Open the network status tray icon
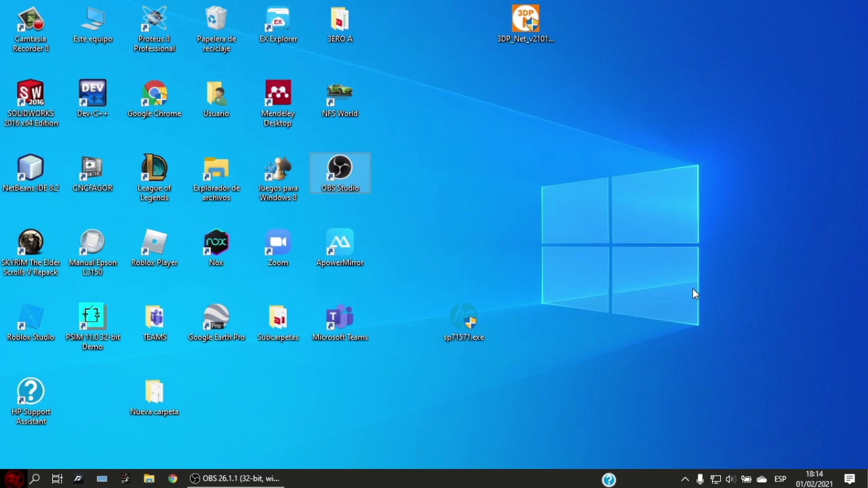The height and width of the screenshot is (488, 868). (715, 479)
